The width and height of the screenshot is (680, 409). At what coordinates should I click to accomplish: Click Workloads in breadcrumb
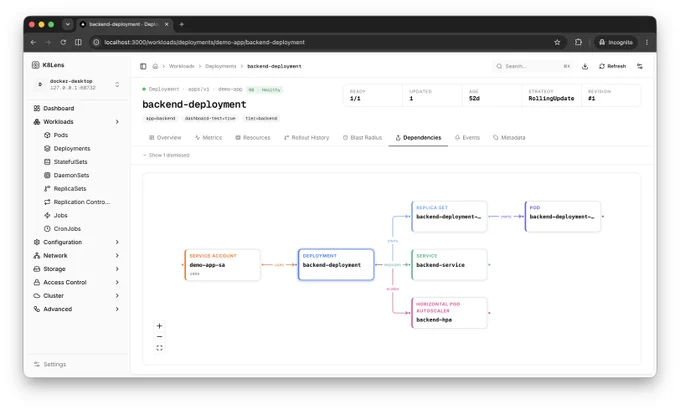coord(181,66)
